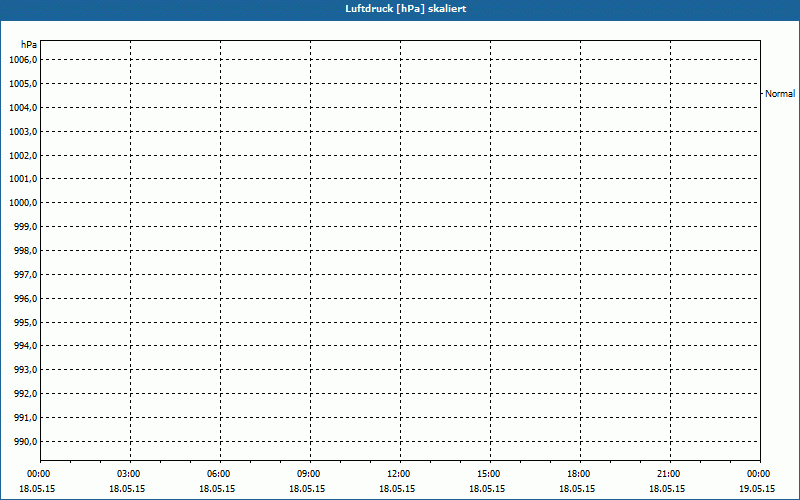This screenshot has width=800, height=500.
Task: Click the 994,0 axis value
Action: [x=26, y=346]
